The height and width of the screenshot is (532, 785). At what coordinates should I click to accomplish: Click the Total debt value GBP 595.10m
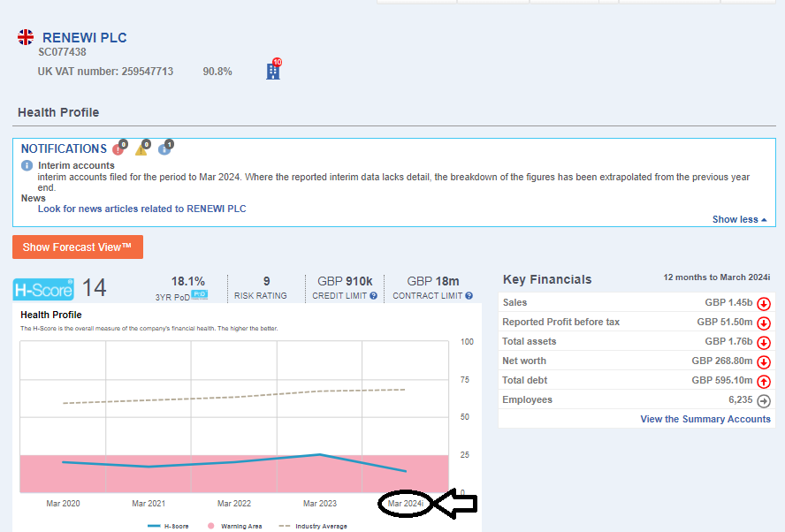[722, 380]
